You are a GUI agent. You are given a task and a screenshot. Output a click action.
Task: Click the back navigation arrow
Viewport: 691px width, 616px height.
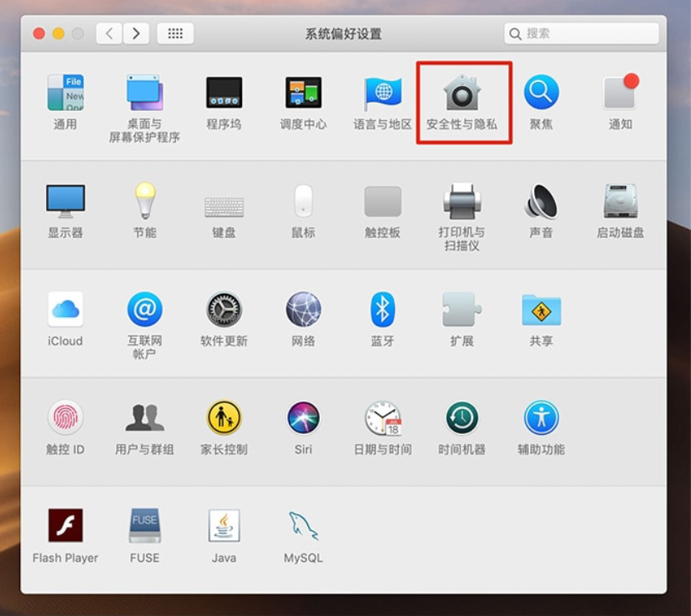(109, 33)
